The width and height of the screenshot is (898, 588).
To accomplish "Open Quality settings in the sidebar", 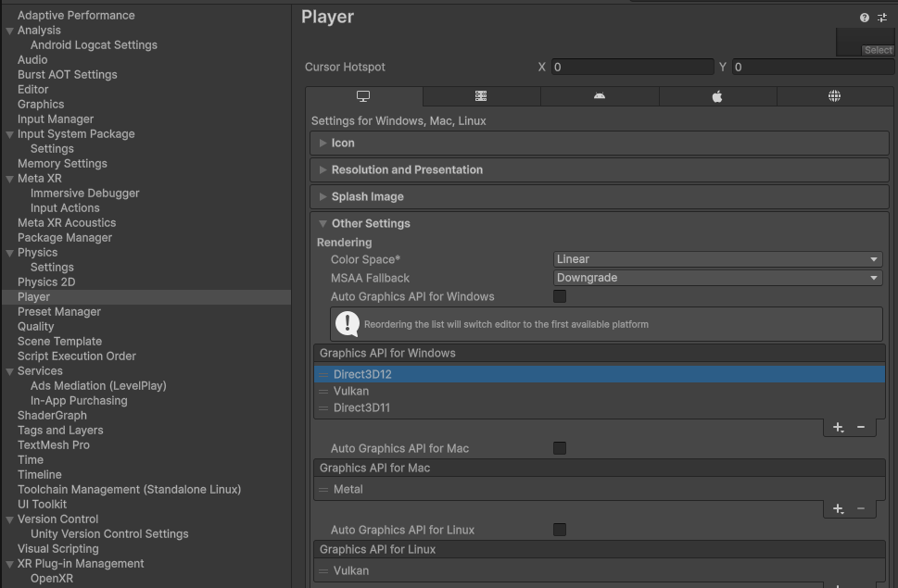I will click(x=35, y=327).
